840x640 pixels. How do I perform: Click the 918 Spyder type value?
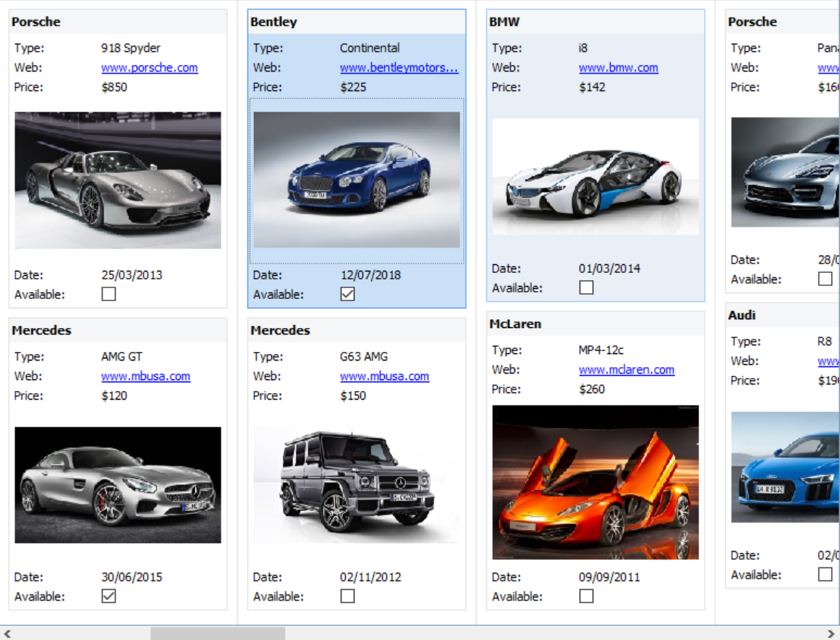point(131,48)
